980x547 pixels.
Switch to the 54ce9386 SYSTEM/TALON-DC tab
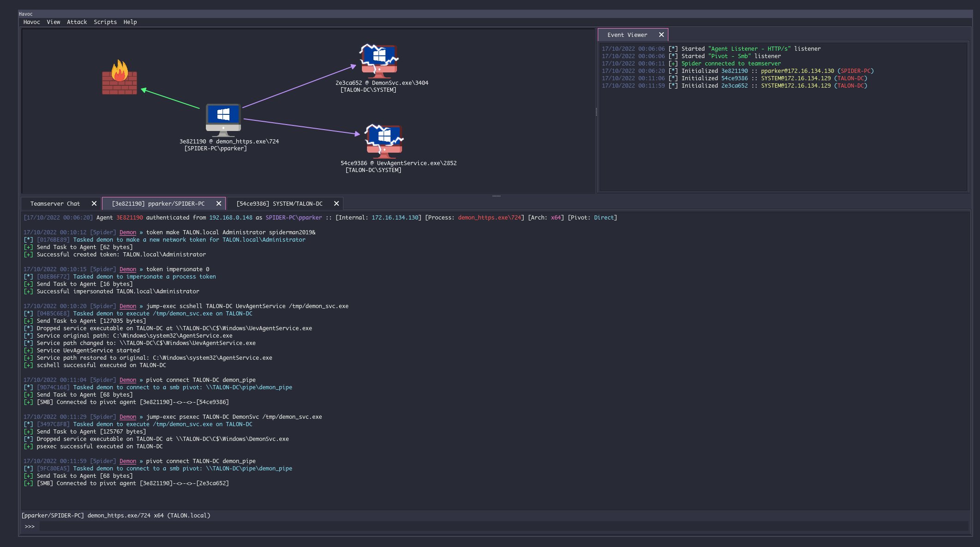tap(279, 203)
